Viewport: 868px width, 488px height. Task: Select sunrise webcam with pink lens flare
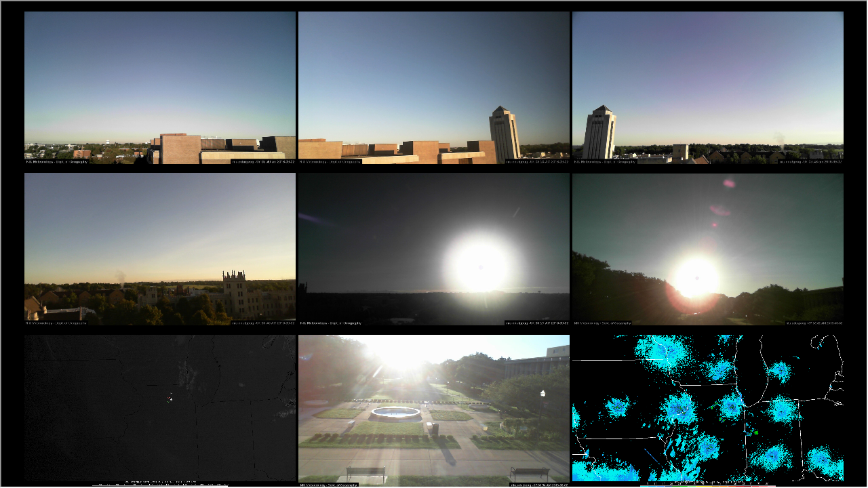coord(708,248)
